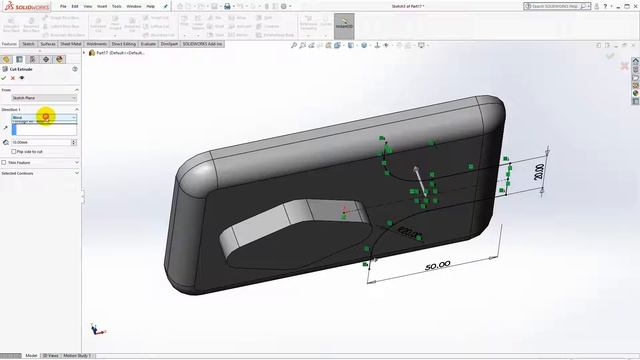Click the Zoom to Fit magnifier icon
The image size is (640, 360).
tap(293, 45)
